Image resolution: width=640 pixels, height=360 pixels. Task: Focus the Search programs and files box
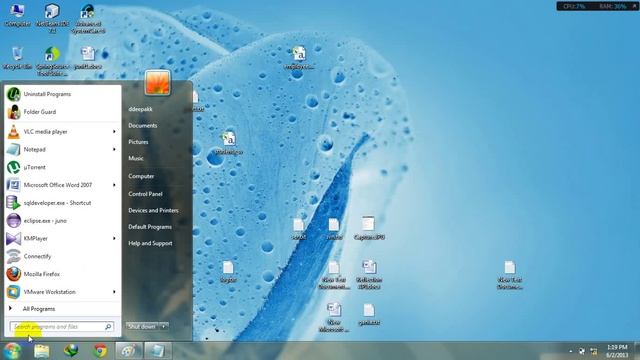(x=62, y=327)
